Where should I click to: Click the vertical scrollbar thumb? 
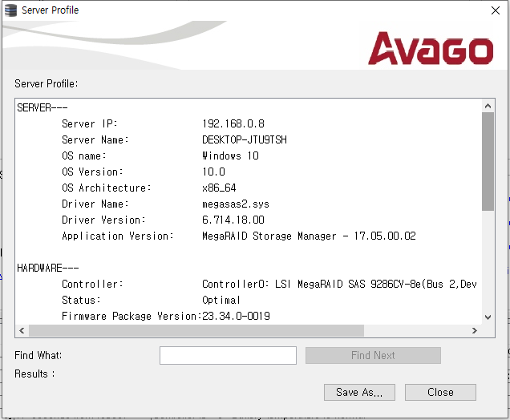tap(488, 162)
